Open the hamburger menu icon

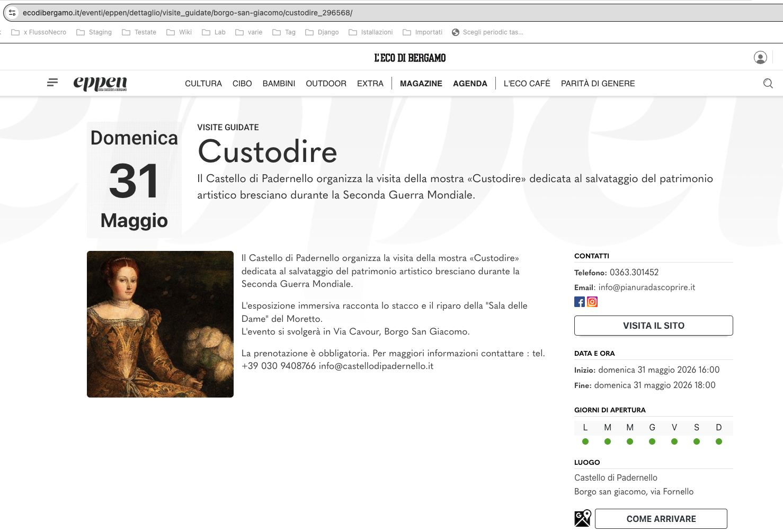pyautogui.click(x=52, y=83)
